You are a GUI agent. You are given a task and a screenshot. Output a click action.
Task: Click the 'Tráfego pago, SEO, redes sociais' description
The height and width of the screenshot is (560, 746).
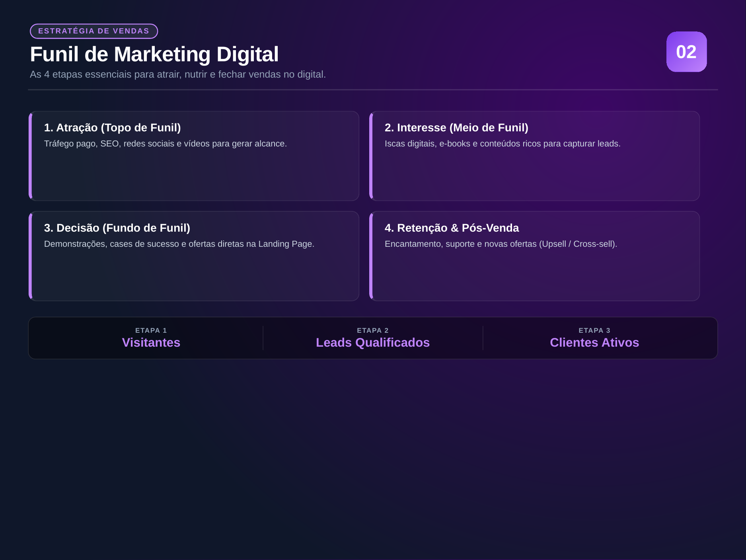(165, 144)
